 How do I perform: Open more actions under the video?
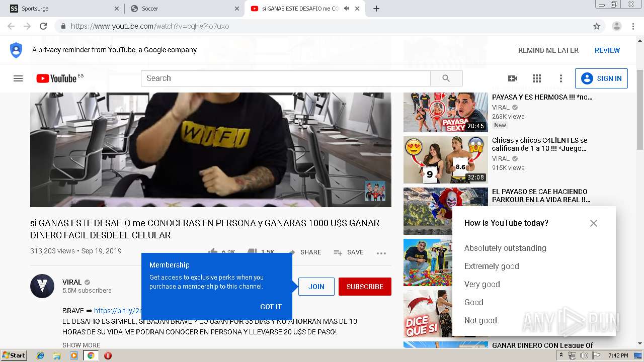point(381,253)
